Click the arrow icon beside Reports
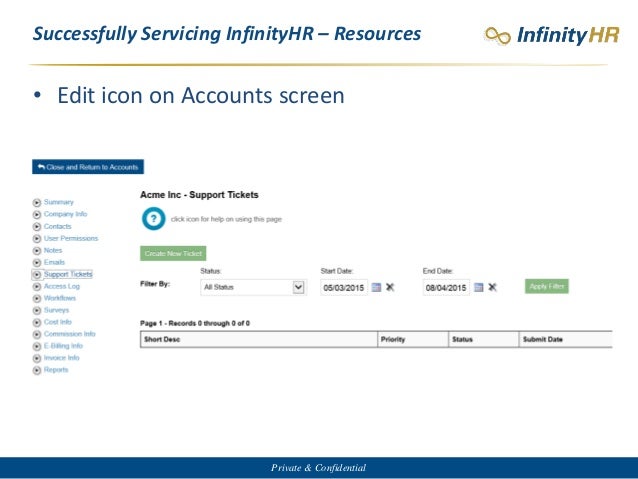Image resolution: width=638 pixels, height=479 pixels. coord(37,370)
